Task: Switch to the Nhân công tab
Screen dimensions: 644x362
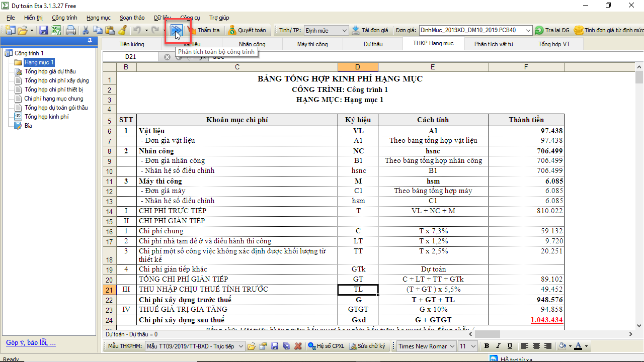Action: pyautogui.click(x=252, y=44)
